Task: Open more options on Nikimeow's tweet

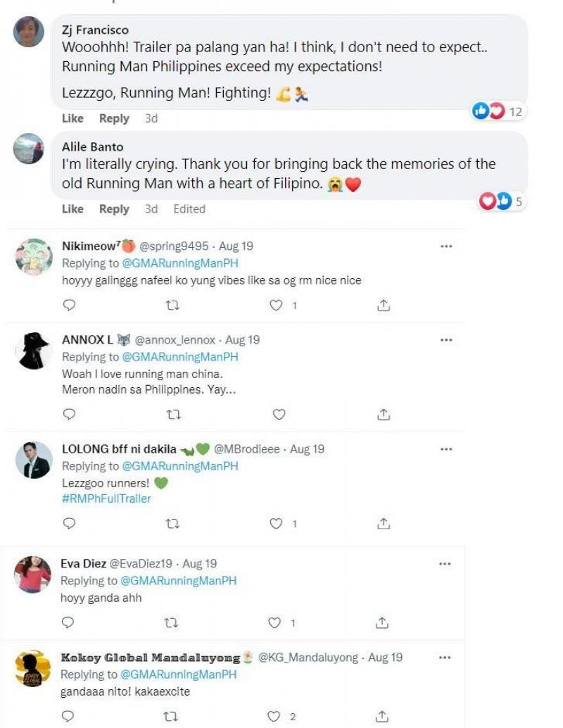Action: [445, 246]
